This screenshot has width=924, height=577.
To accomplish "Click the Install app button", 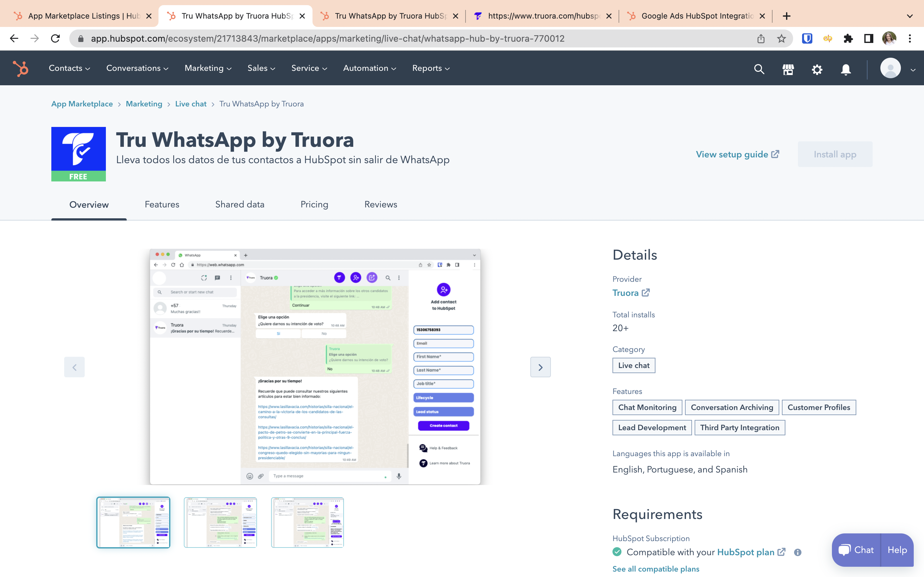I will (x=835, y=154).
